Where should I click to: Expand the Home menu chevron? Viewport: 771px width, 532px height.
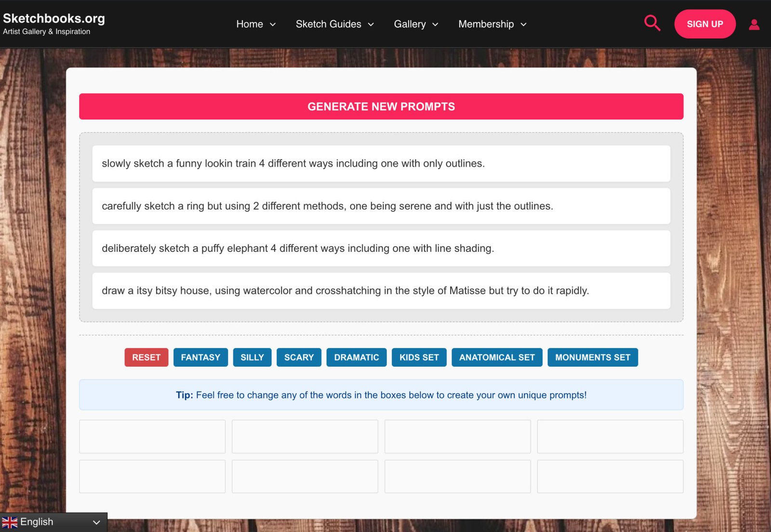(273, 25)
